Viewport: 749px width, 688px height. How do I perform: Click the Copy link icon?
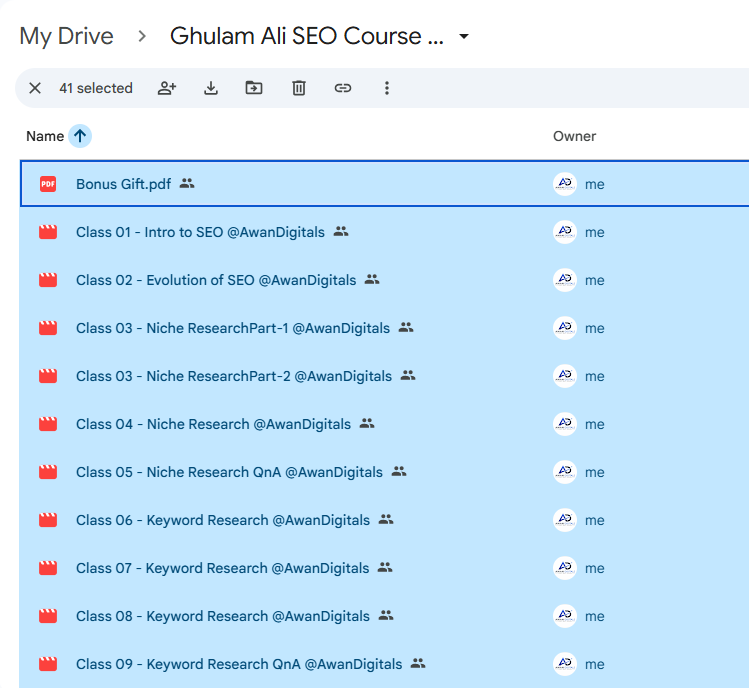[342, 88]
